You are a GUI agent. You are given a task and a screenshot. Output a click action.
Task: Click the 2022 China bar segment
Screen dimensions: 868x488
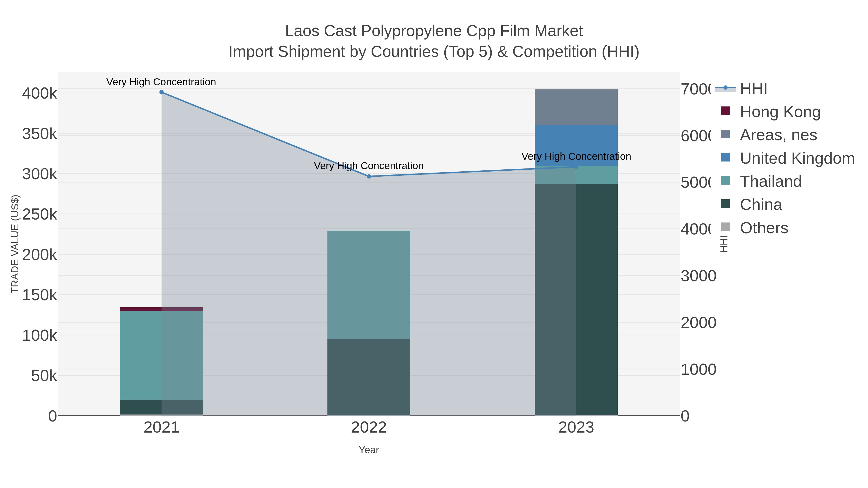pyautogui.click(x=369, y=377)
